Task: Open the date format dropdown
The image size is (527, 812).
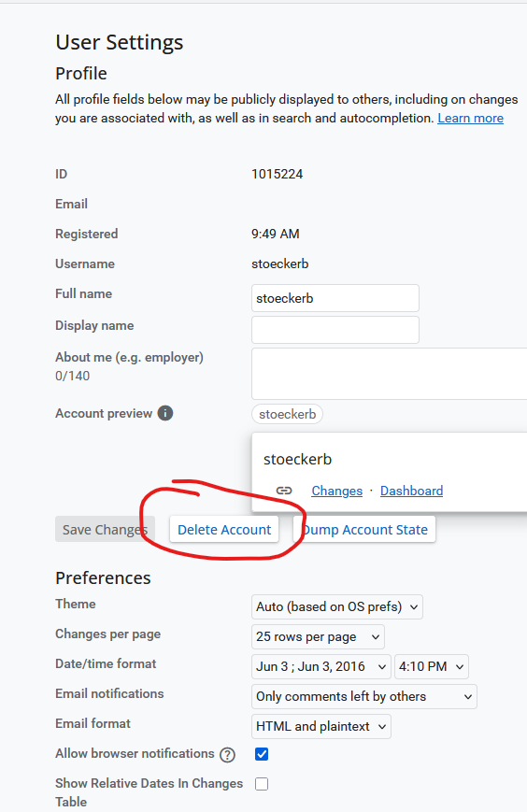Action: tap(320, 666)
